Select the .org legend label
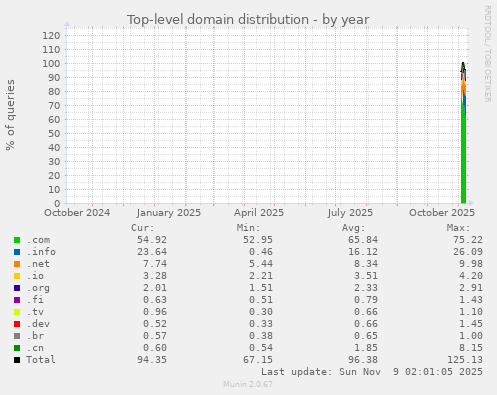Viewport: 497px width, 395px height. (x=38, y=288)
